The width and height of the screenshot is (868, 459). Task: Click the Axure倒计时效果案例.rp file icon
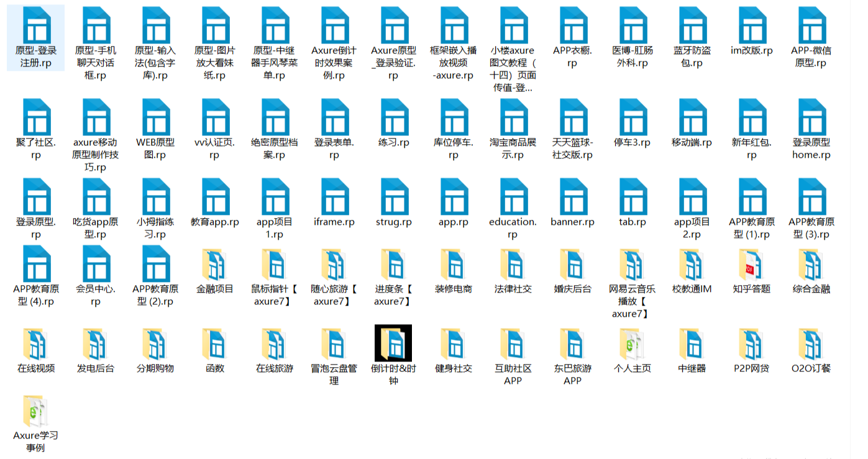tap(335, 25)
